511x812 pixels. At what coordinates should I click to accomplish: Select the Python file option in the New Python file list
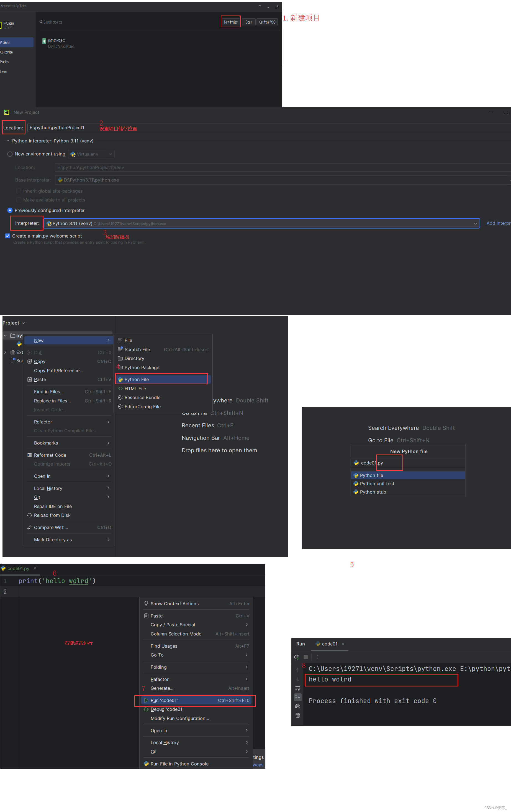point(408,475)
